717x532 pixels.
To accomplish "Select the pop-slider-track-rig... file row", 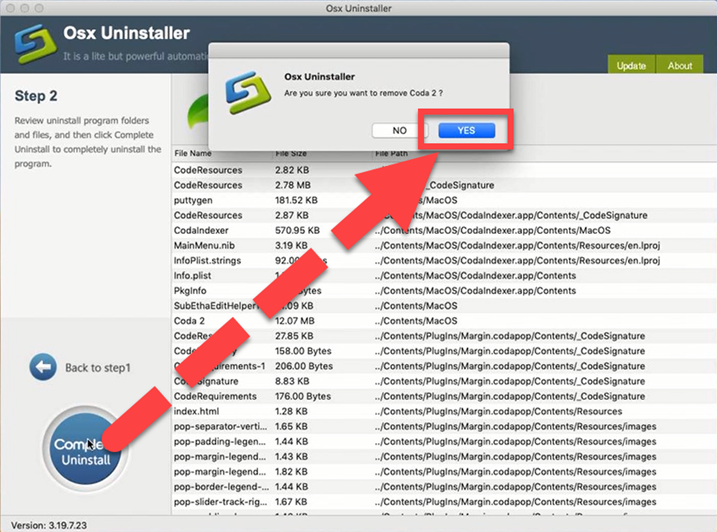I will (444, 502).
